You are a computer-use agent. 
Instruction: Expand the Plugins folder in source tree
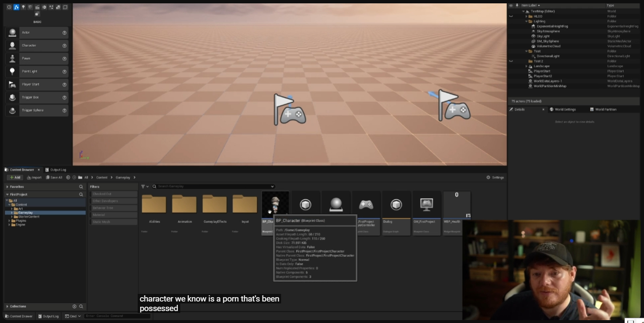click(9, 221)
